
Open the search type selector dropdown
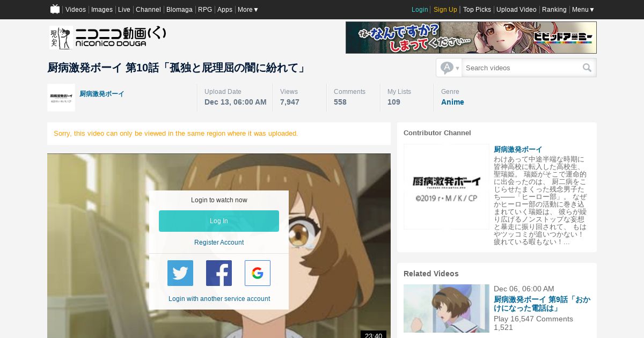(450, 68)
